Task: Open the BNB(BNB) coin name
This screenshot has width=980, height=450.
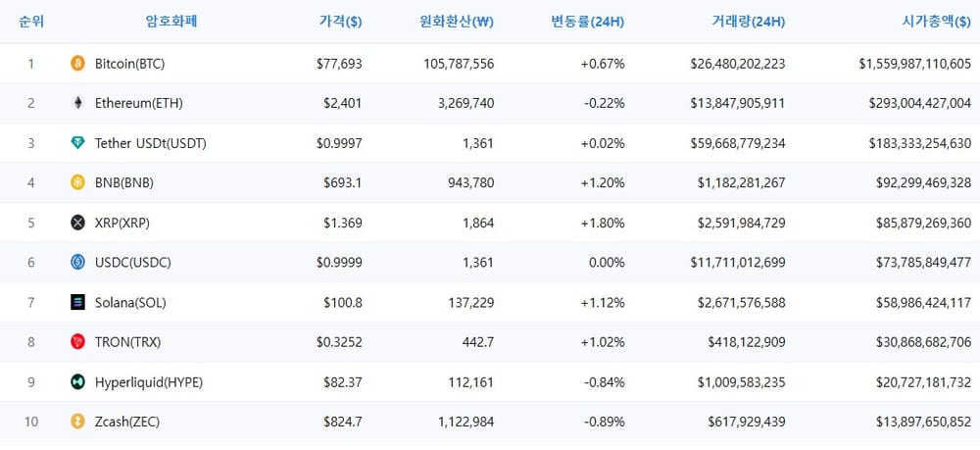Action: tap(124, 182)
